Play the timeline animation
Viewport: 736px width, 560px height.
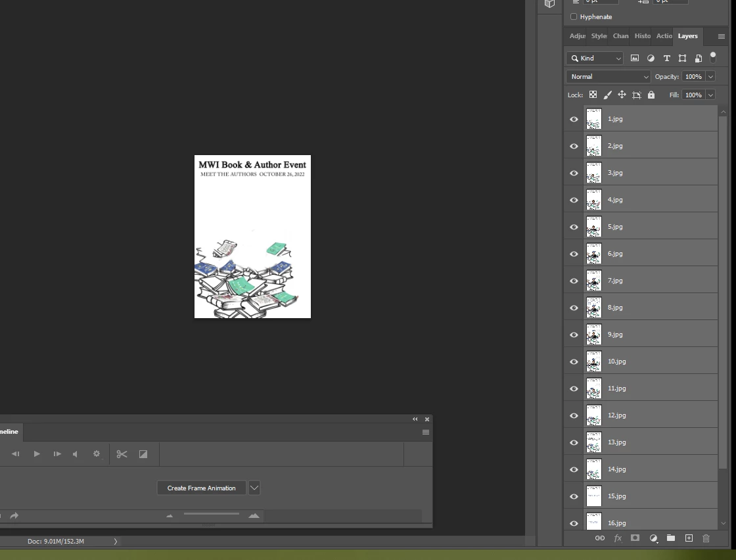point(37,454)
